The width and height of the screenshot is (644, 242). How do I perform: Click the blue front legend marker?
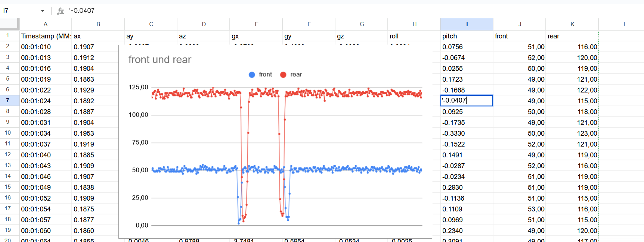click(252, 75)
